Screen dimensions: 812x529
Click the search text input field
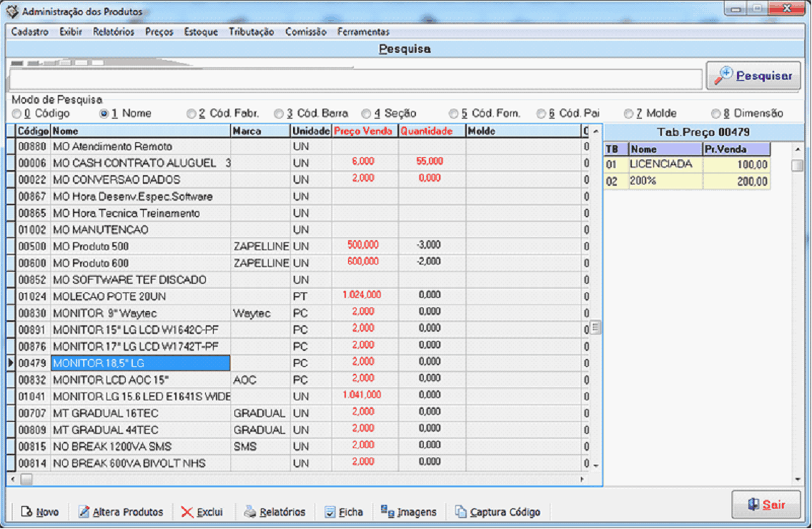coord(355,79)
